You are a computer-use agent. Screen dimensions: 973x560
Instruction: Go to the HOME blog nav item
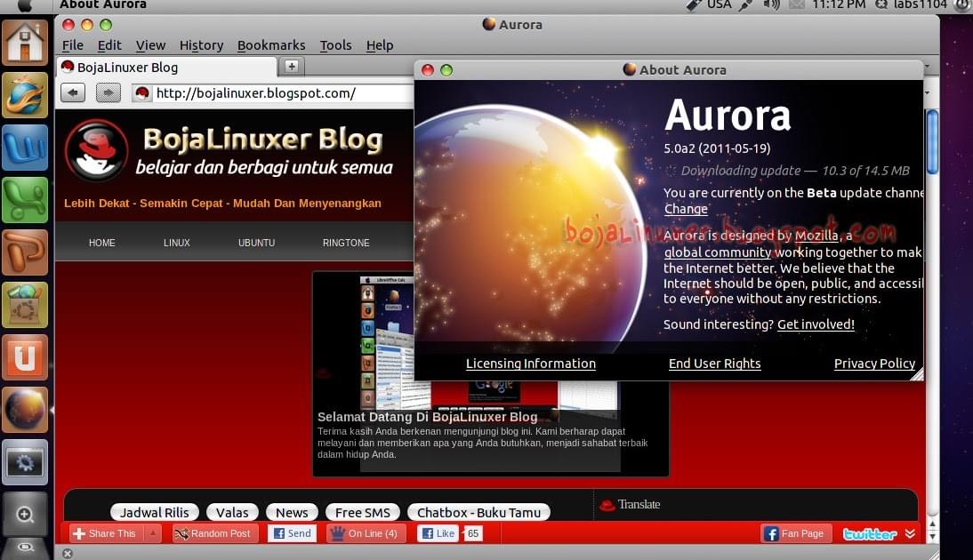click(101, 243)
